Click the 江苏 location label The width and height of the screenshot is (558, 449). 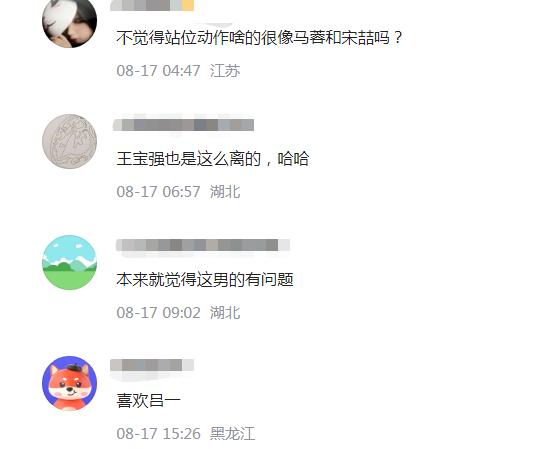[x=225, y=71]
